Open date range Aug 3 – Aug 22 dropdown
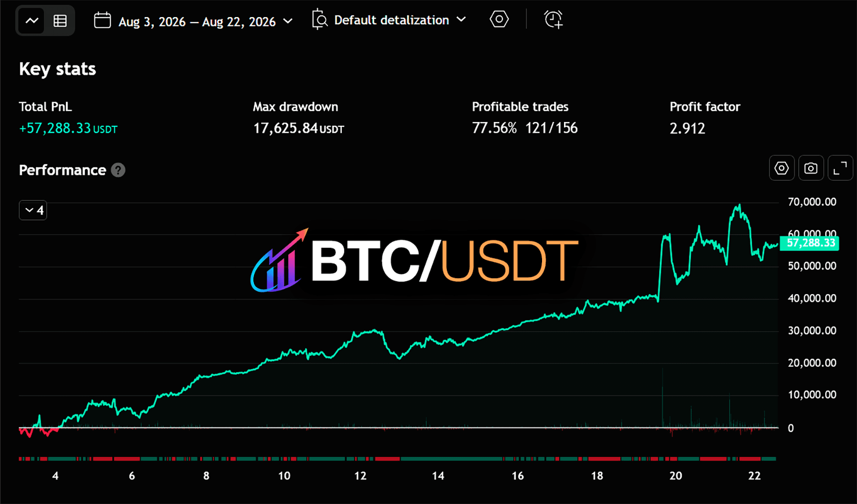 coord(206,21)
